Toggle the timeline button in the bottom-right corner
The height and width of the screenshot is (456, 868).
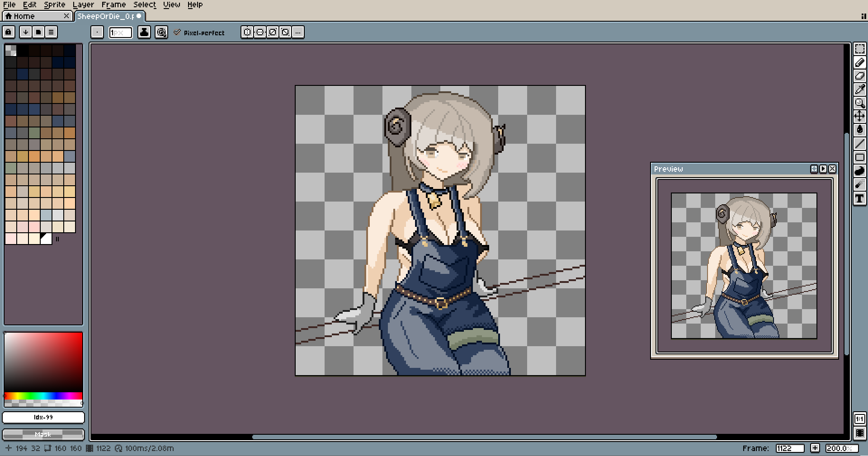point(860,433)
